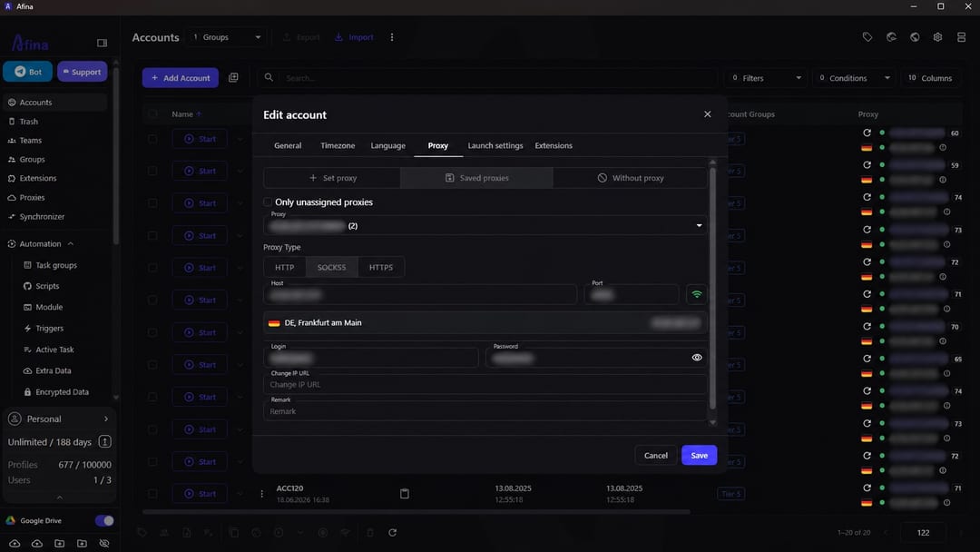Image resolution: width=980 pixels, height=552 pixels.
Task: Click the tag icon in the top-right toolbar
Action: coord(867,37)
